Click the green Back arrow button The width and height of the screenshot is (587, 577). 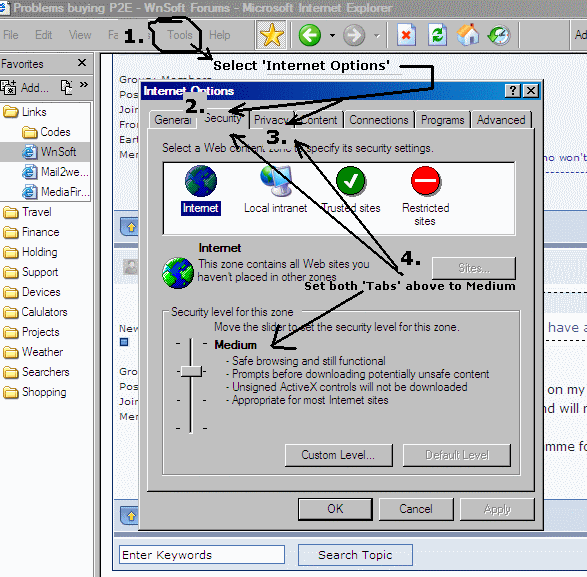pos(310,35)
